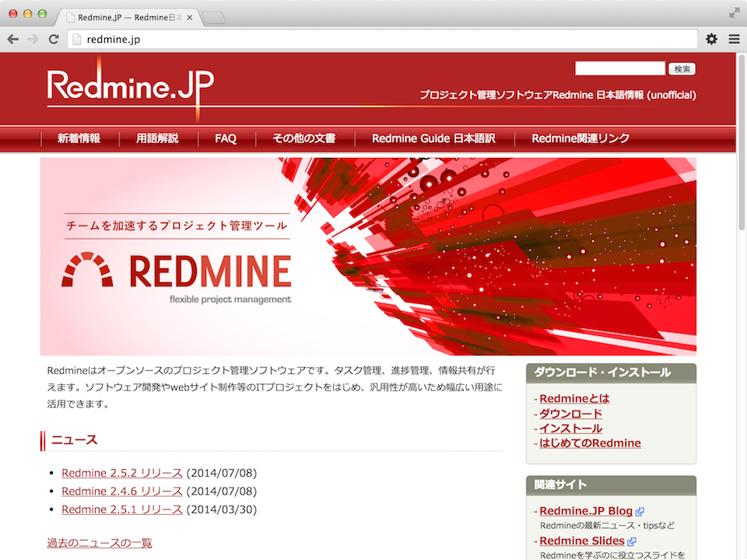Screen dimensions: 747x560
Task: Open the Redmine.JP Blog link
Action: (x=585, y=511)
